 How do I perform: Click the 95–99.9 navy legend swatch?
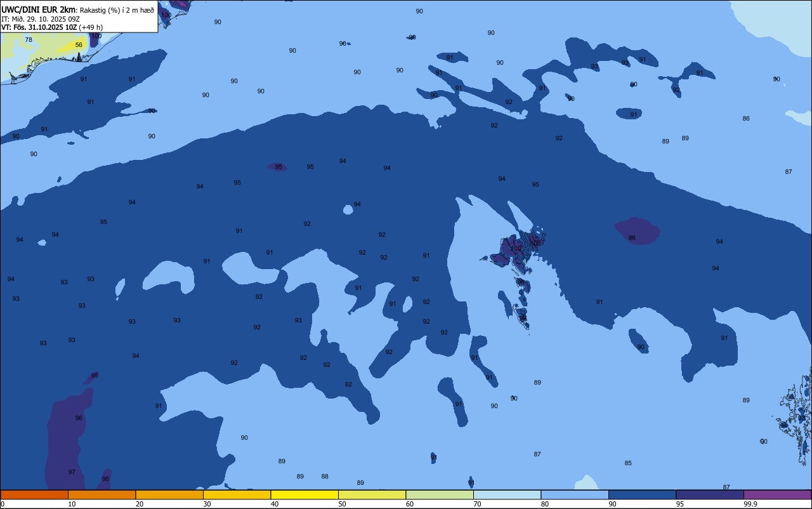click(710, 494)
